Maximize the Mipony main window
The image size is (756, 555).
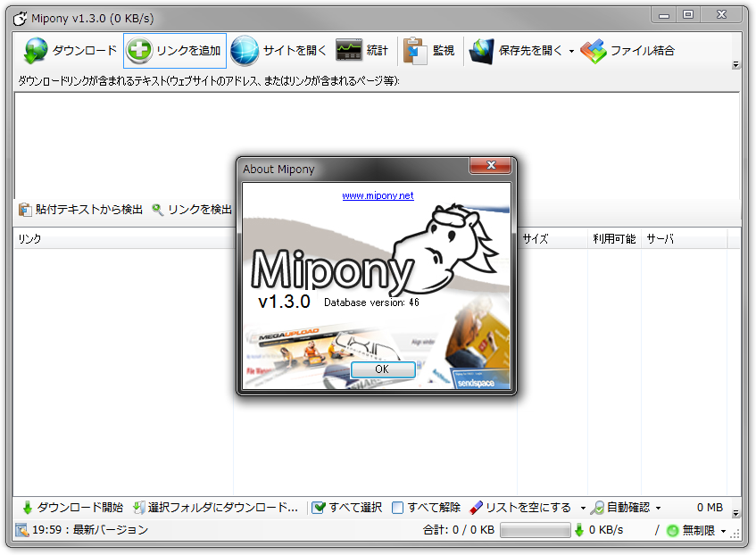(688, 14)
